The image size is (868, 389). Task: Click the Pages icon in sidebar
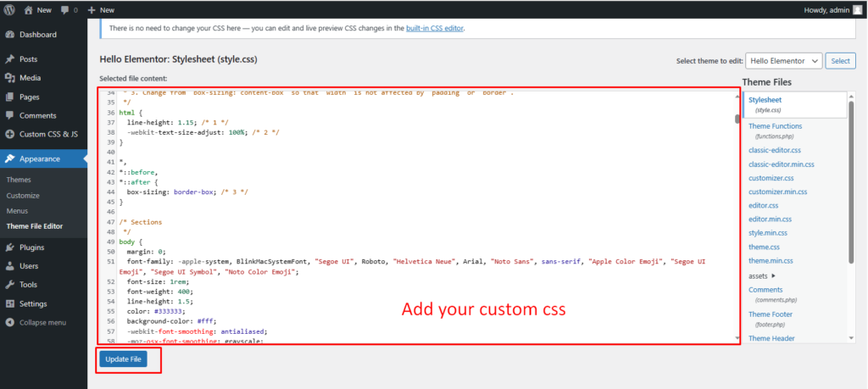coord(9,97)
